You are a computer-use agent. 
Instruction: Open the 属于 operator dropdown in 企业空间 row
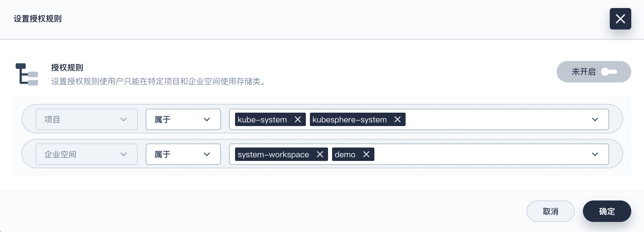point(183,154)
